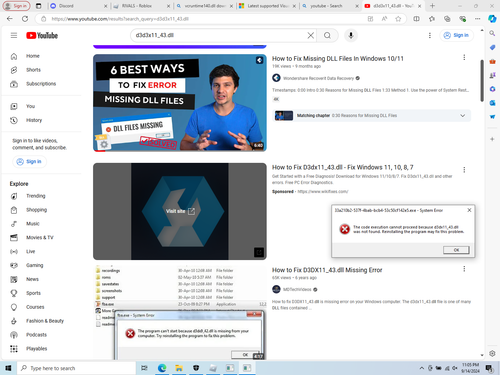Open Edge sidebar search icon
This screenshot has width=500, height=375.
492,33
